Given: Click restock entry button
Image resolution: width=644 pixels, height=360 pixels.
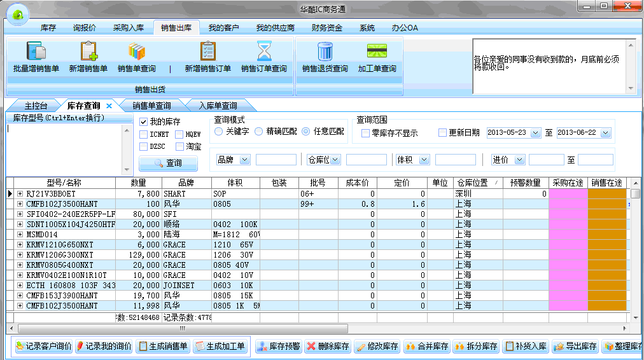Looking at the screenshot, I should pyautogui.click(x=526, y=347).
